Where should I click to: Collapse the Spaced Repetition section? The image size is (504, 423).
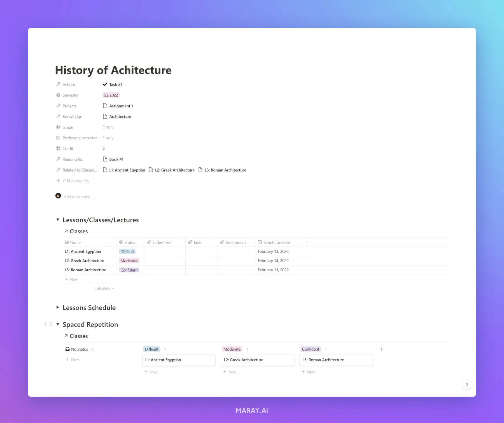(58, 324)
